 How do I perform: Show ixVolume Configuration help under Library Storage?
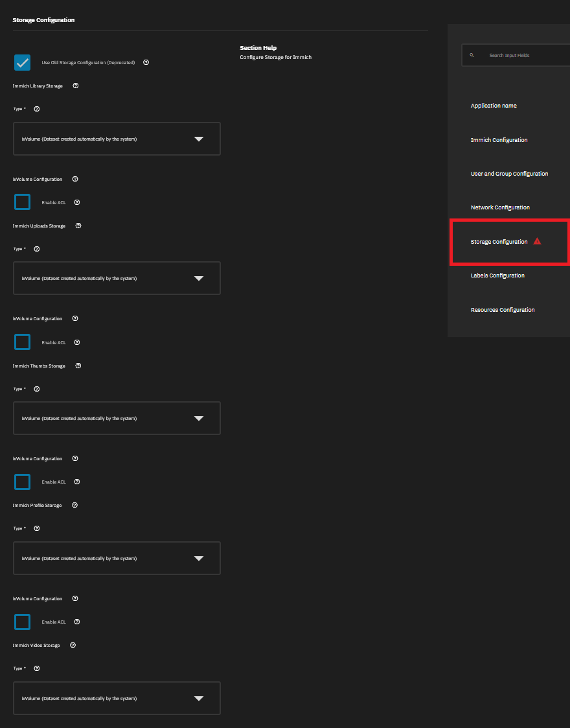[x=75, y=179]
